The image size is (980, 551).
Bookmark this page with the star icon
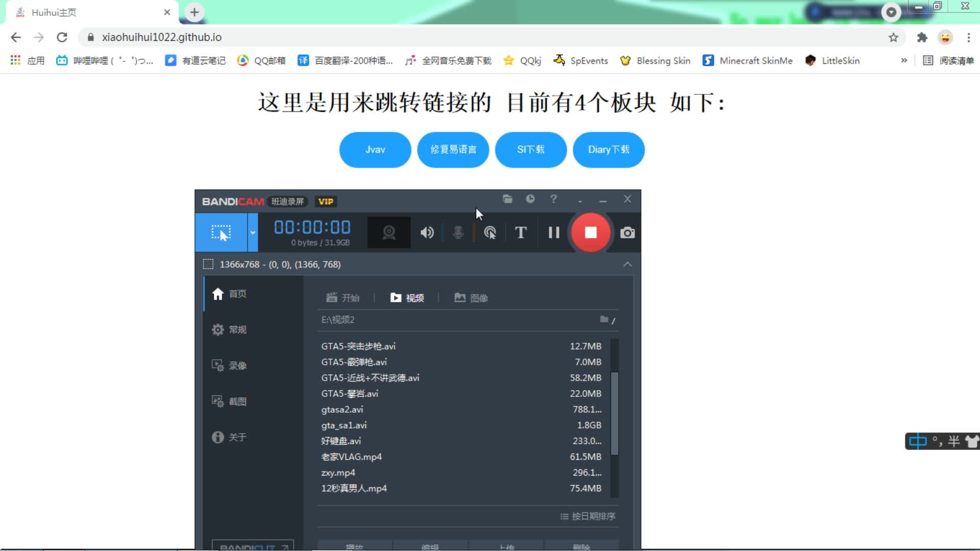click(x=893, y=37)
